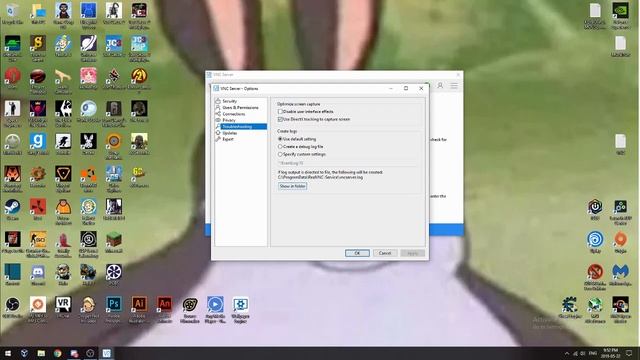This screenshot has width=640, height=360.
Task: Open the Source Filmmaker desktop icon
Action: pos(189,309)
